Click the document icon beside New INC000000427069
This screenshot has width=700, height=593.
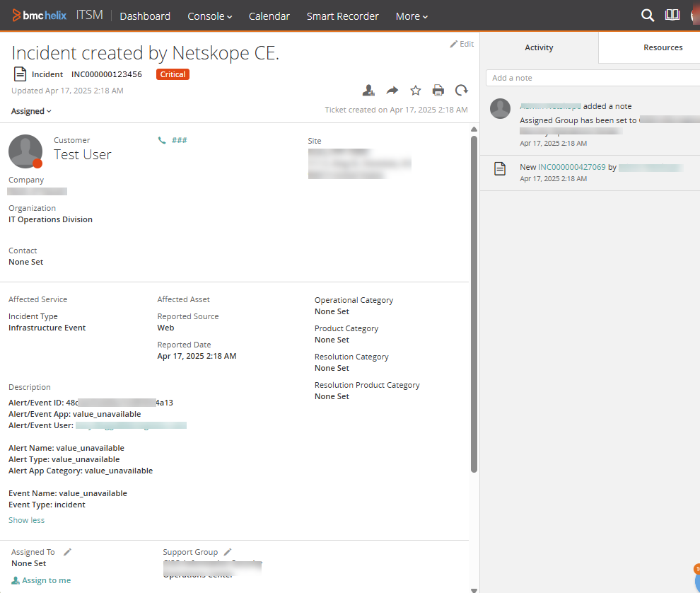tap(500, 169)
